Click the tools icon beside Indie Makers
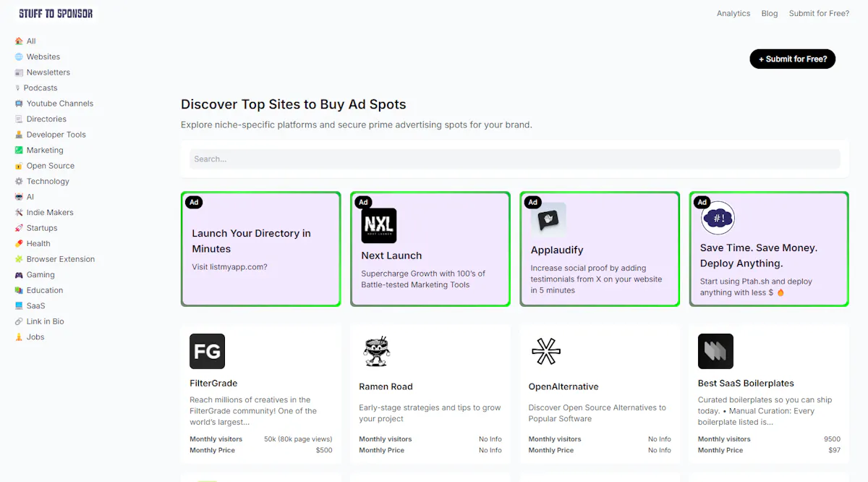 click(19, 213)
